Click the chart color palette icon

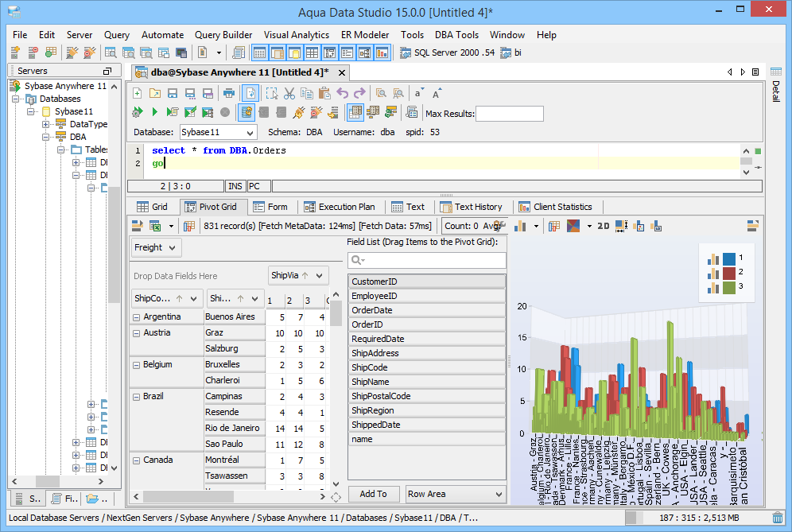tap(573, 227)
